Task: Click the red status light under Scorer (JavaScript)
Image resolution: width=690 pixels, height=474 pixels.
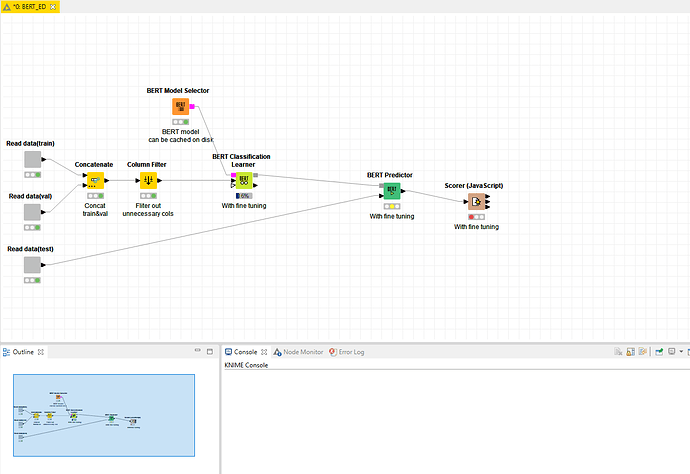Action: click(471, 217)
